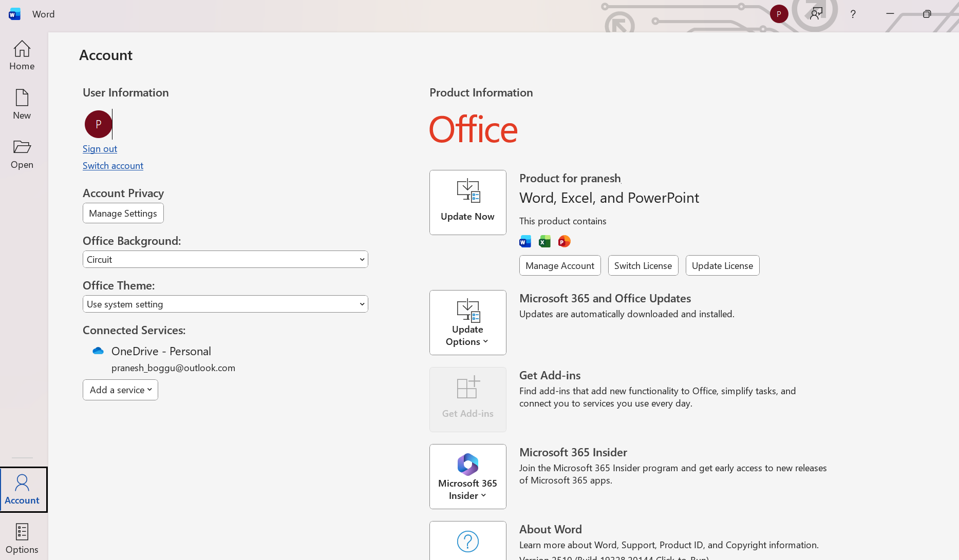This screenshot has height=560, width=959.
Task: Select the Account tab in sidebar
Action: [23, 490]
